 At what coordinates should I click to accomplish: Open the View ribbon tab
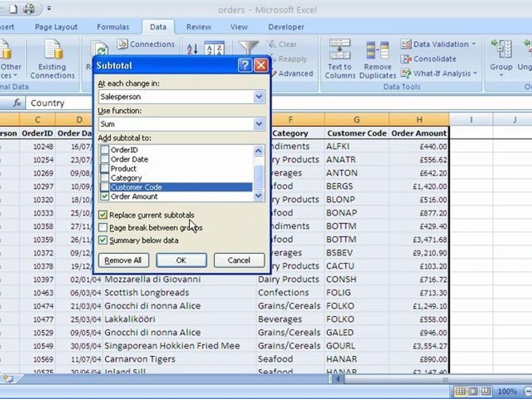pos(239,27)
